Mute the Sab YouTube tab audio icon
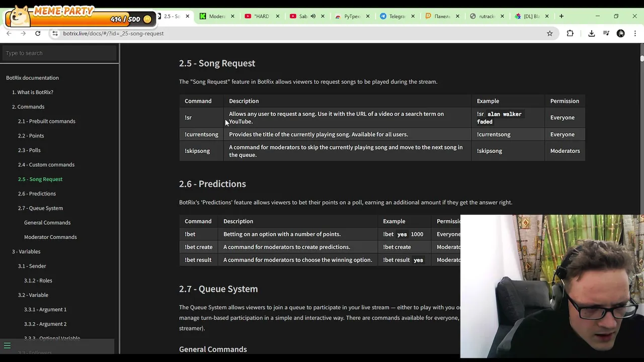Viewport: 644px width, 362px height. (313, 16)
